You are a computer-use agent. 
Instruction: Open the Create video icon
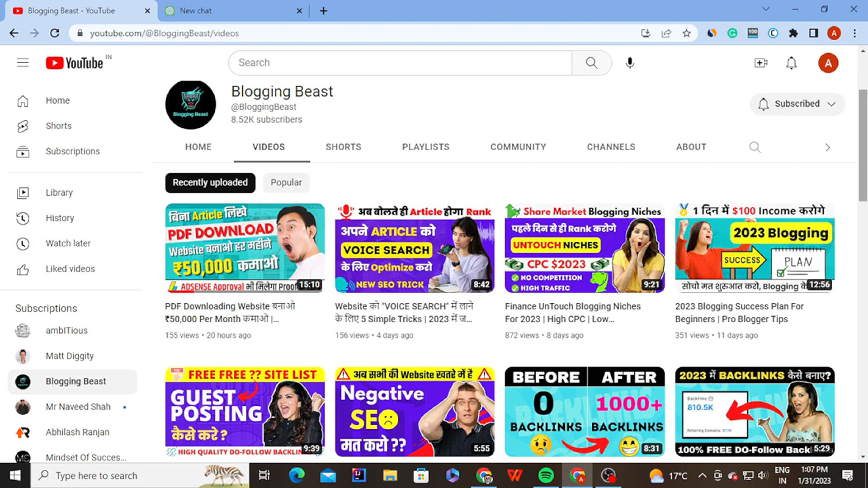tap(761, 63)
